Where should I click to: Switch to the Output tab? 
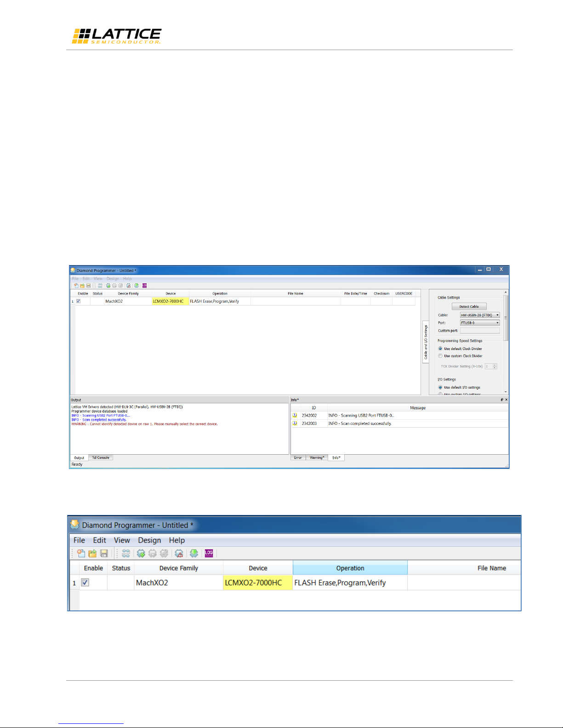(x=79, y=458)
